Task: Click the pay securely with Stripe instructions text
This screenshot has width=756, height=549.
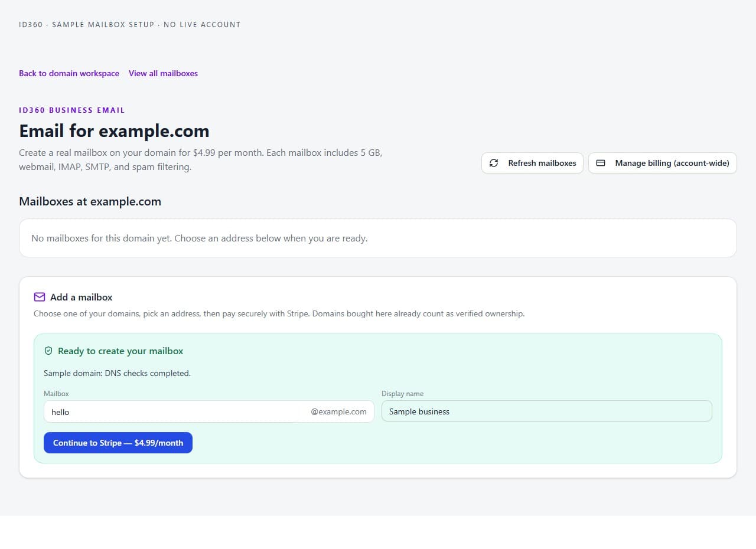Action: (x=279, y=313)
